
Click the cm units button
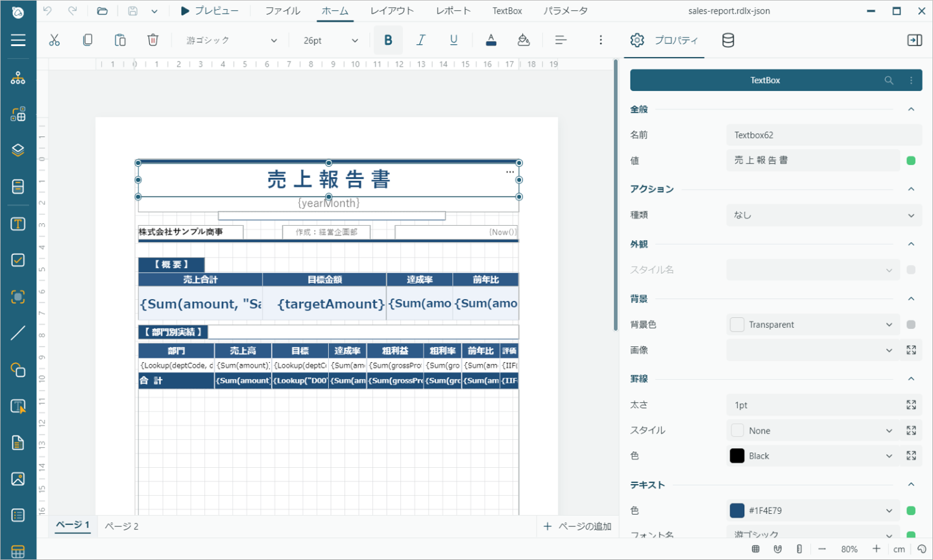point(899,549)
